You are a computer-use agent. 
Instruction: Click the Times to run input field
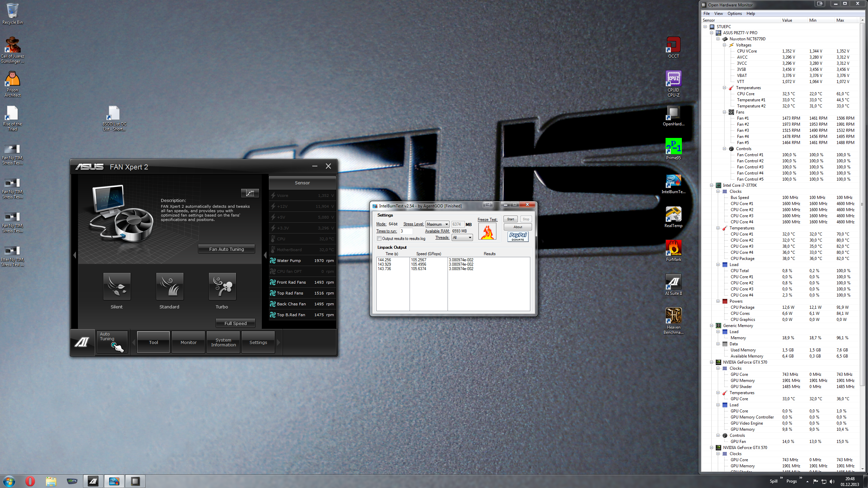pos(406,231)
